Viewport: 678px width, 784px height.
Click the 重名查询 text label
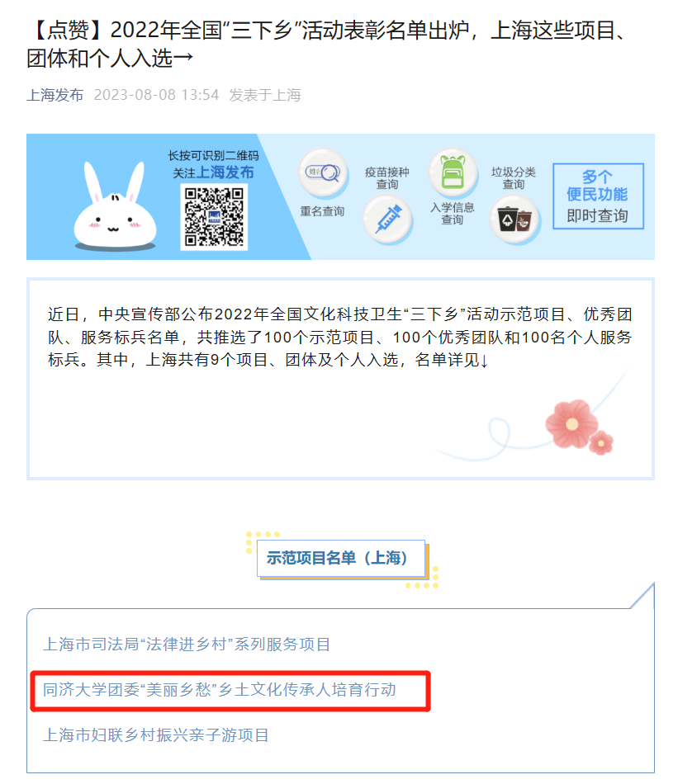pyautogui.click(x=322, y=211)
